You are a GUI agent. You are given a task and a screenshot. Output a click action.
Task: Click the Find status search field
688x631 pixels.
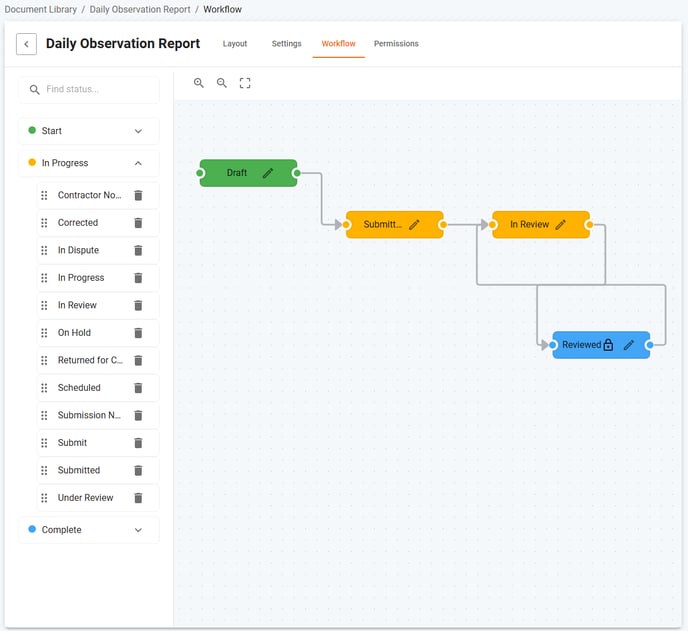(89, 90)
